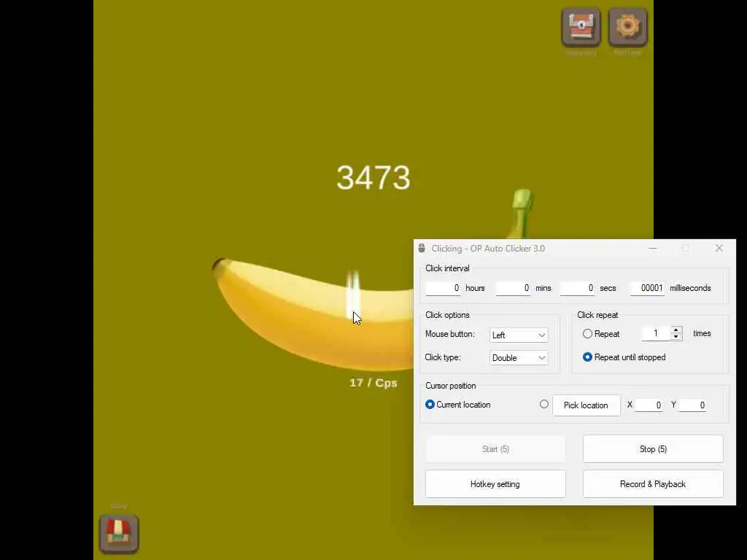Select the Pick location radio button
747x560 pixels.
pyautogui.click(x=544, y=404)
